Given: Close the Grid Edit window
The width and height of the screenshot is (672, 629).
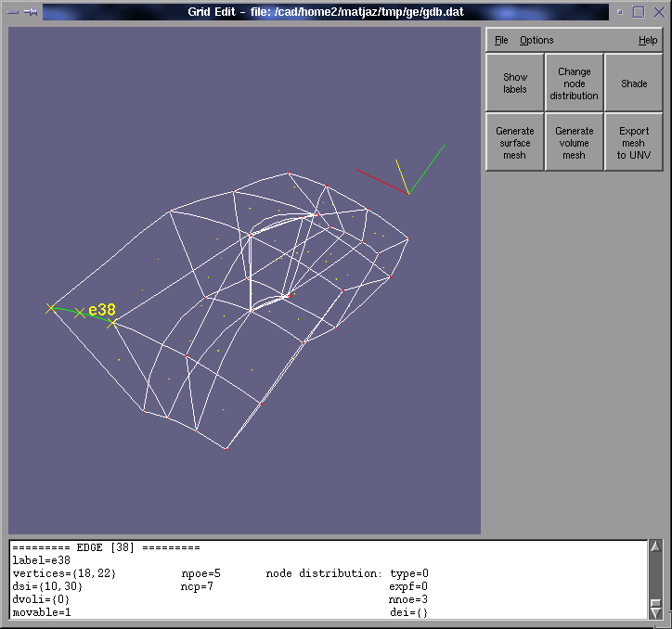Looking at the screenshot, I should tap(657, 12).
